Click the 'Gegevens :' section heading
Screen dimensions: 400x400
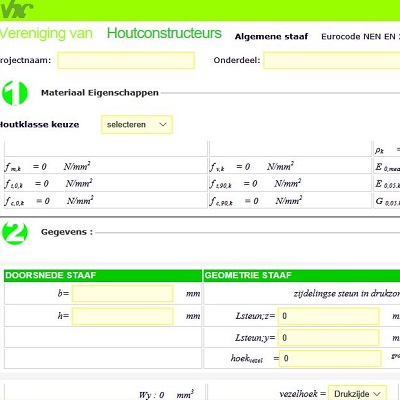[x=67, y=232]
